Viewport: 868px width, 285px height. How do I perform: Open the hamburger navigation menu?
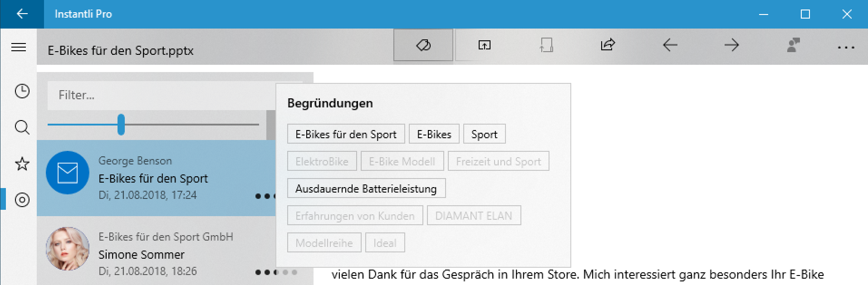pos(19,47)
